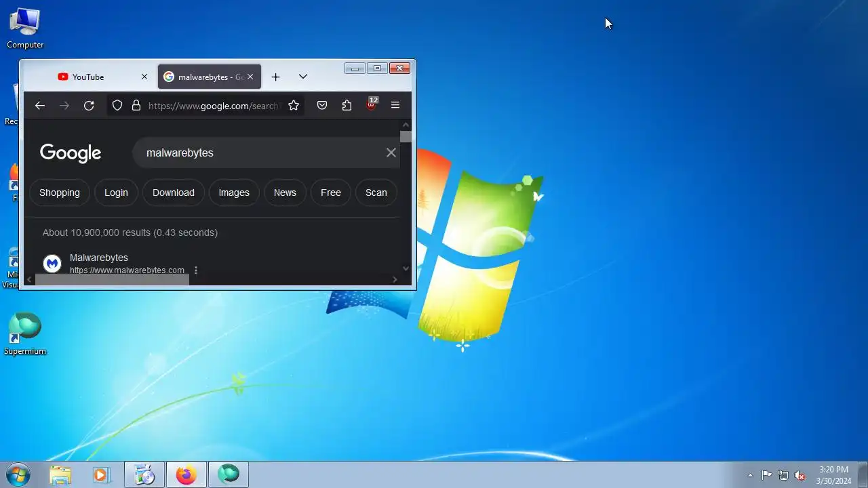Image resolution: width=868 pixels, height=488 pixels.
Task: Select the Scan filter chip
Action: (376, 192)
